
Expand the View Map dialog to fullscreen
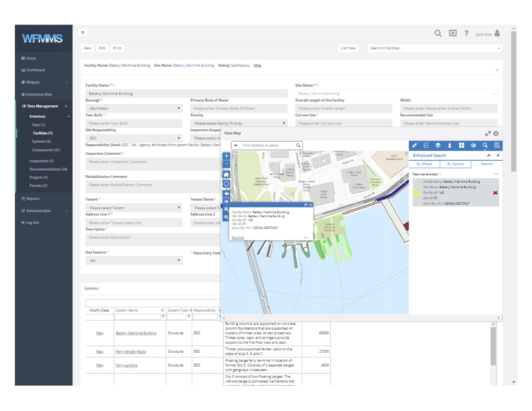[488, 133]
